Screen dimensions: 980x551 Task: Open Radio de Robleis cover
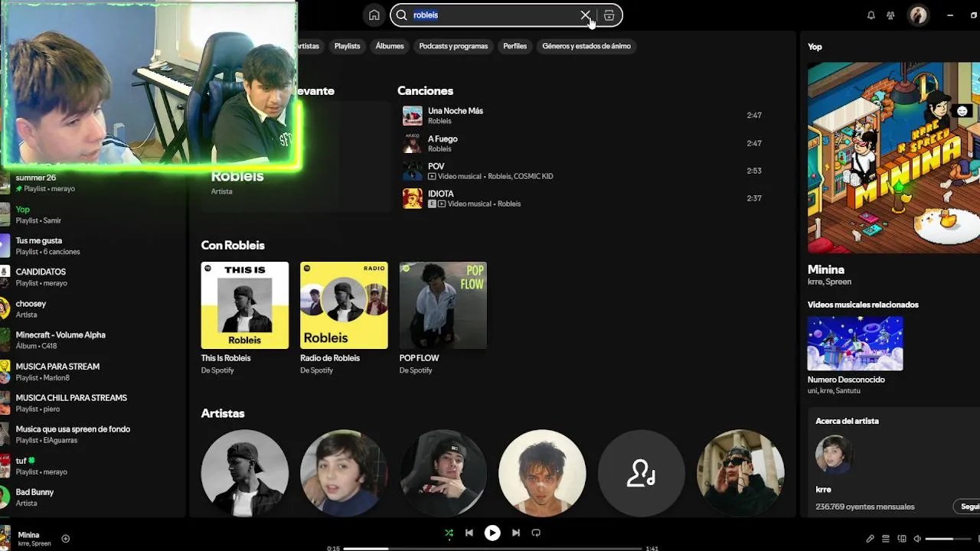point(344,305)
